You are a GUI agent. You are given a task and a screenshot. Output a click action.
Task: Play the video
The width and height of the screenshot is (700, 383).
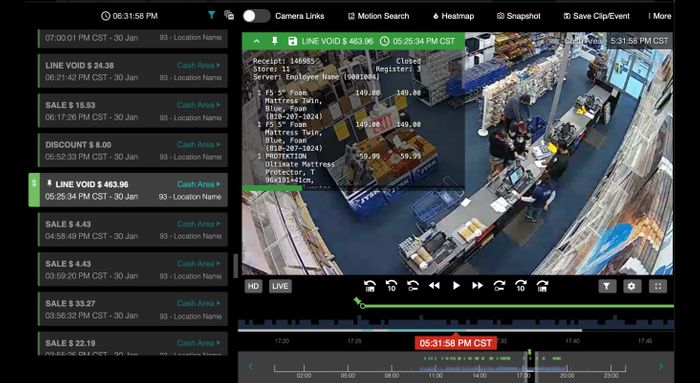pyautogui.click(x=456, y=286)
